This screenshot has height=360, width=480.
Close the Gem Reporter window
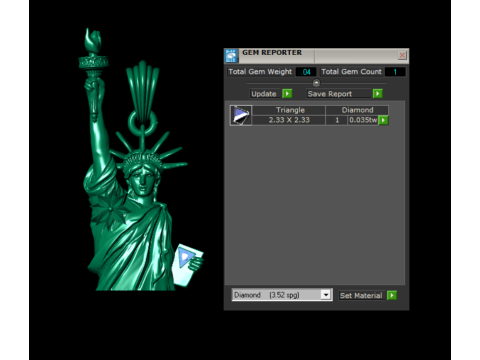coord(402,55)
